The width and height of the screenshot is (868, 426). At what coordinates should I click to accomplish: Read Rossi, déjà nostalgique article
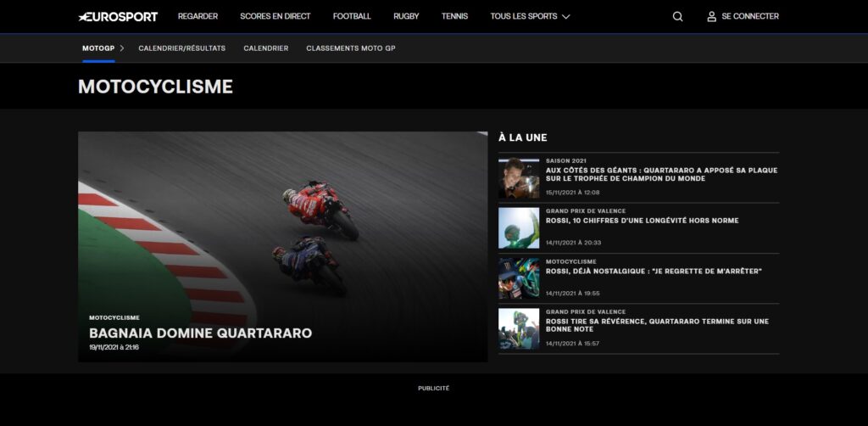654,272
